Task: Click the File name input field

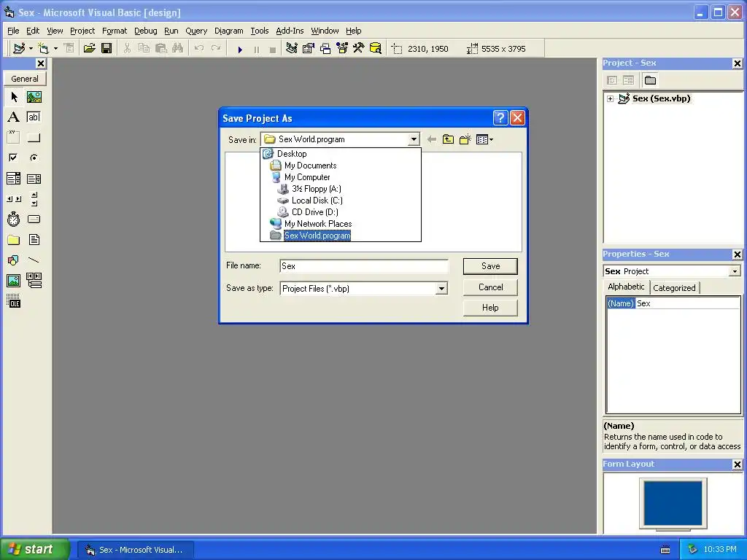Action: coord(364,266)
